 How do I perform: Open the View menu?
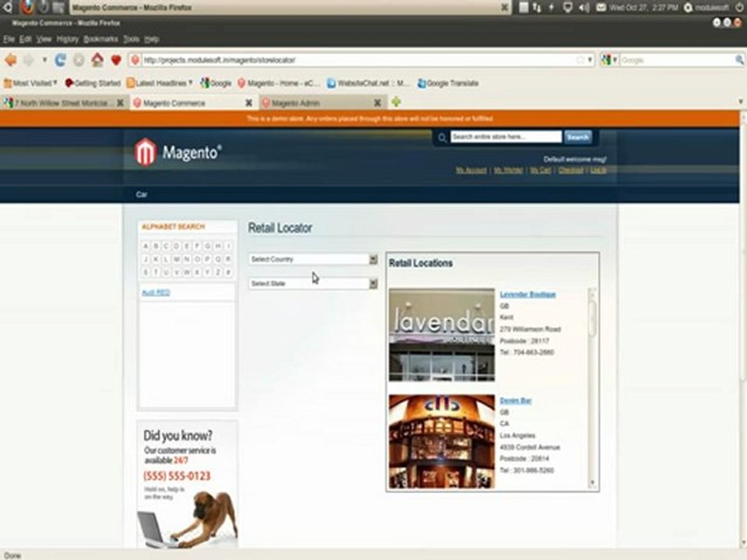coord(44,40)
